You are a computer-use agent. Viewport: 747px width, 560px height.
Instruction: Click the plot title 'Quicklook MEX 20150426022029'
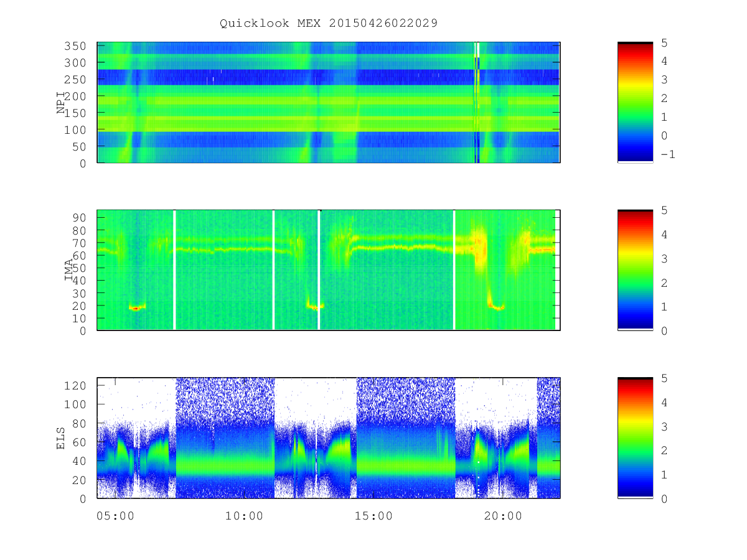(329, 23)
